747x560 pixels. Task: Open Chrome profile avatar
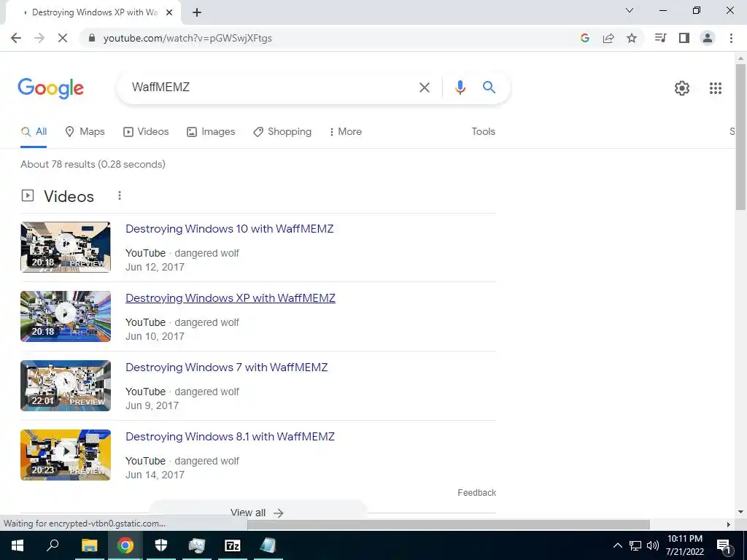point(708,38)
